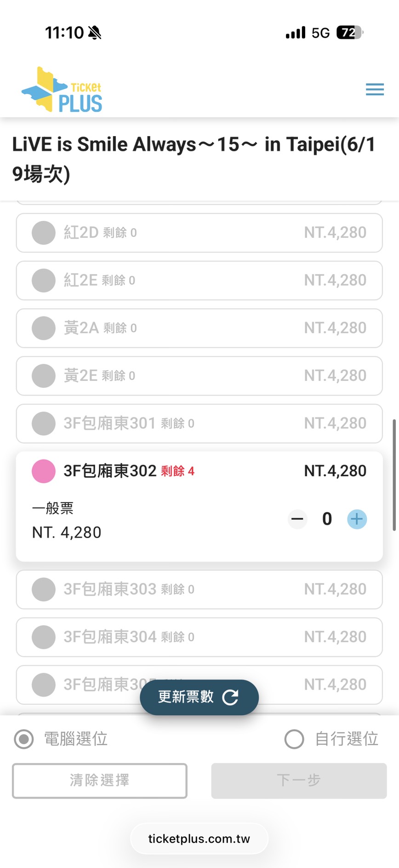Expand the 3F包廂東303 seating row
The height and width of the screenshot is (868, 399).
coord(199,589)
